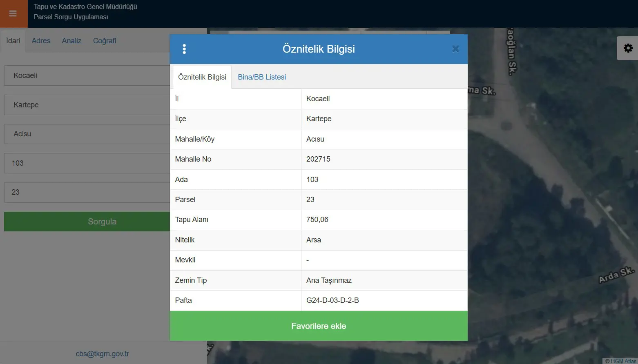Open the hamburger menu in header
The height and width of the screenshot is (364, 638).
point(13,13)
